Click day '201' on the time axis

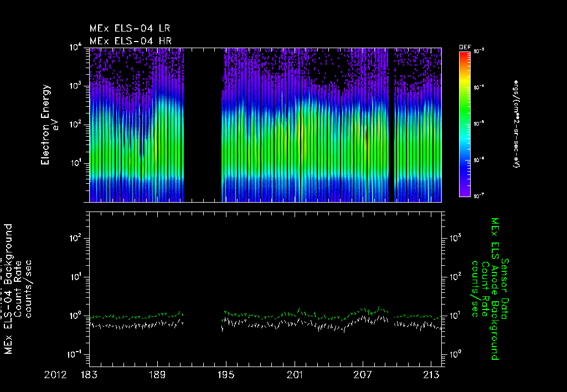click(x=295, y=375)
